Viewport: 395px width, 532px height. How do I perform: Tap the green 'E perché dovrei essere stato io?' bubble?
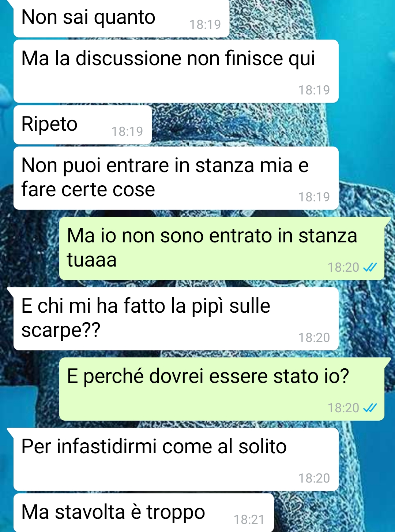(222, 389)
